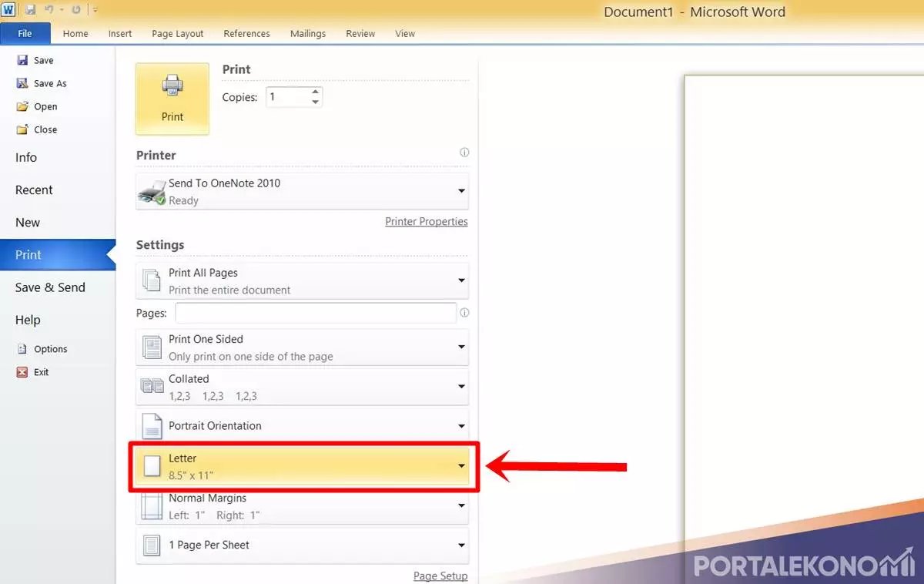Viewport: 924px width, 584px height.
Task: Open the 1 Page Per Sheet dropdown
Action: pyautogui.click(x=302, y=545)
